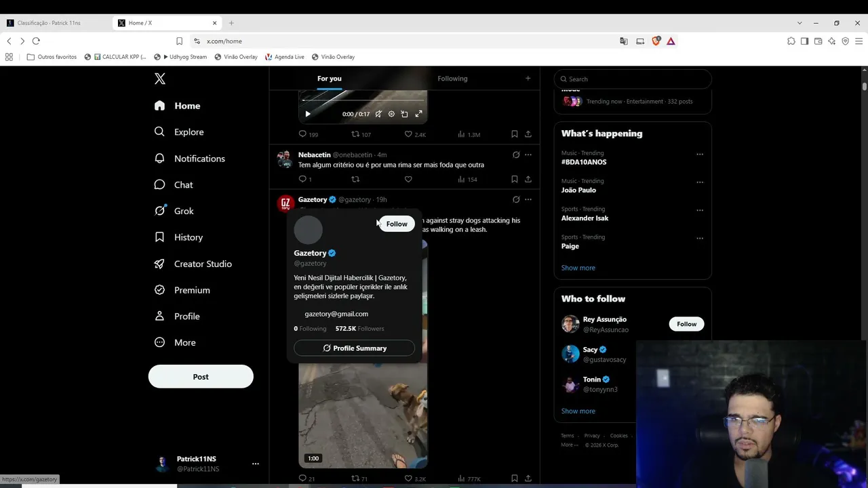Open the Chat section
Image resolution: width=868 pixels, height=488 pixels.
click(174, 185)
